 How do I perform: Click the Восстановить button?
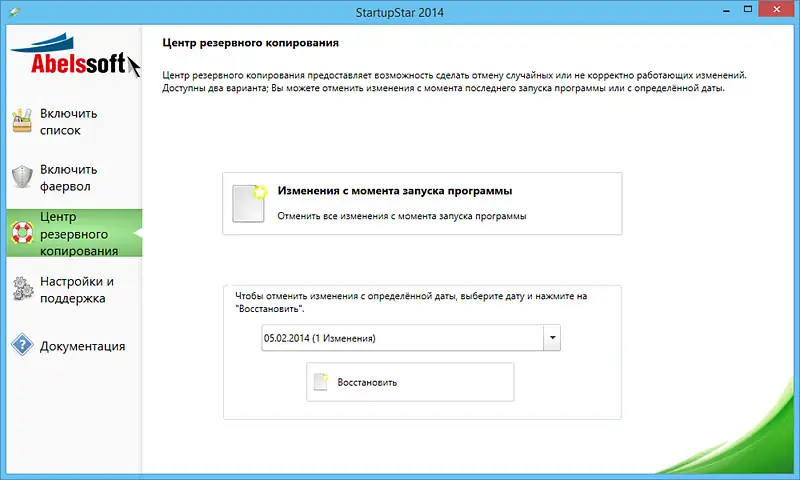pos(410,382)
